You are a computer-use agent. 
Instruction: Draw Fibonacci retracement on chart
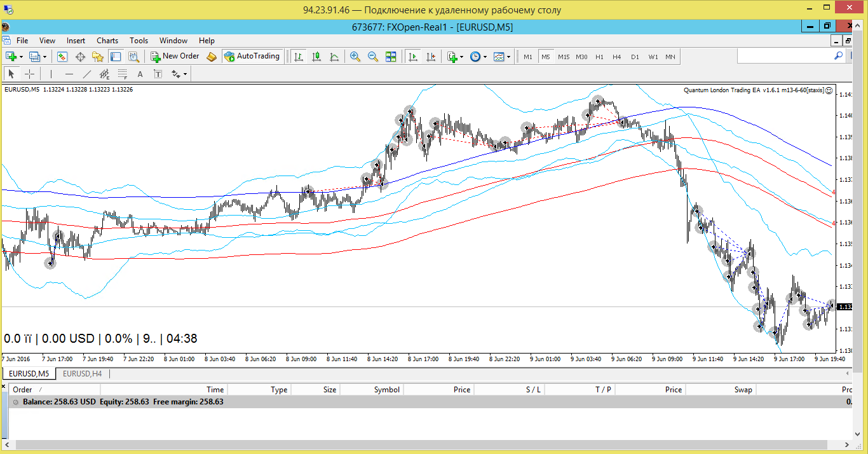point(123,74)
